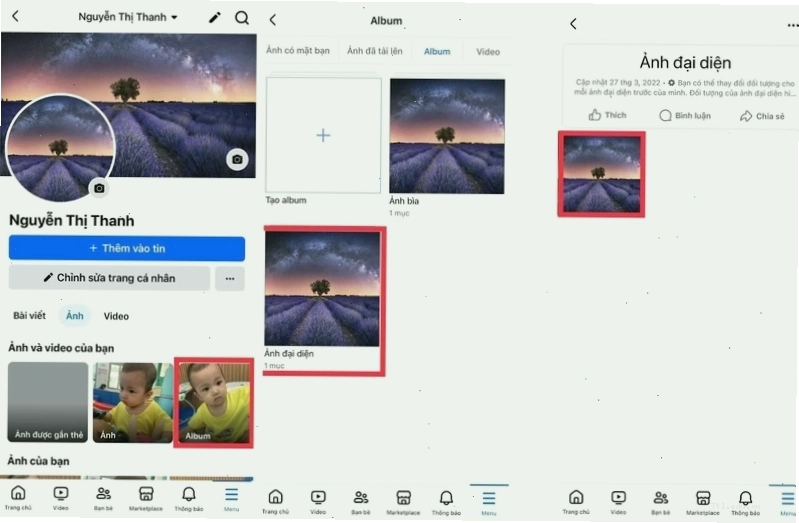Open search from the profile header

pyautogui.click(x=242, y=18)
